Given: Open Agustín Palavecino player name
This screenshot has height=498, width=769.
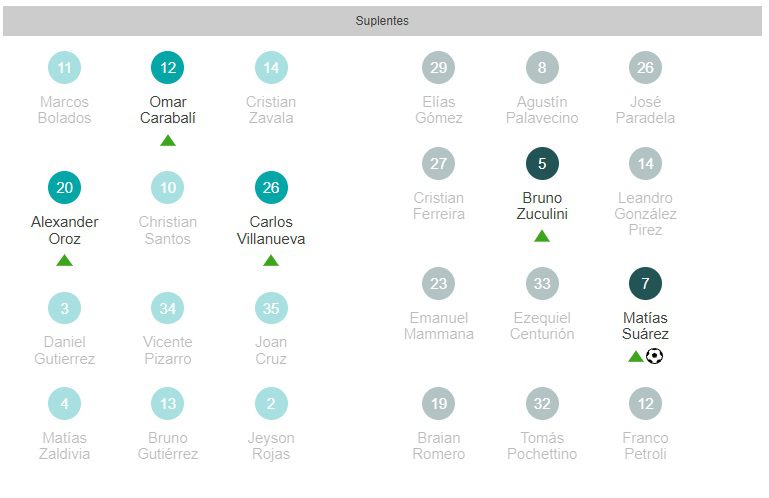Looking at the screenshot, I should pos(542,110).
